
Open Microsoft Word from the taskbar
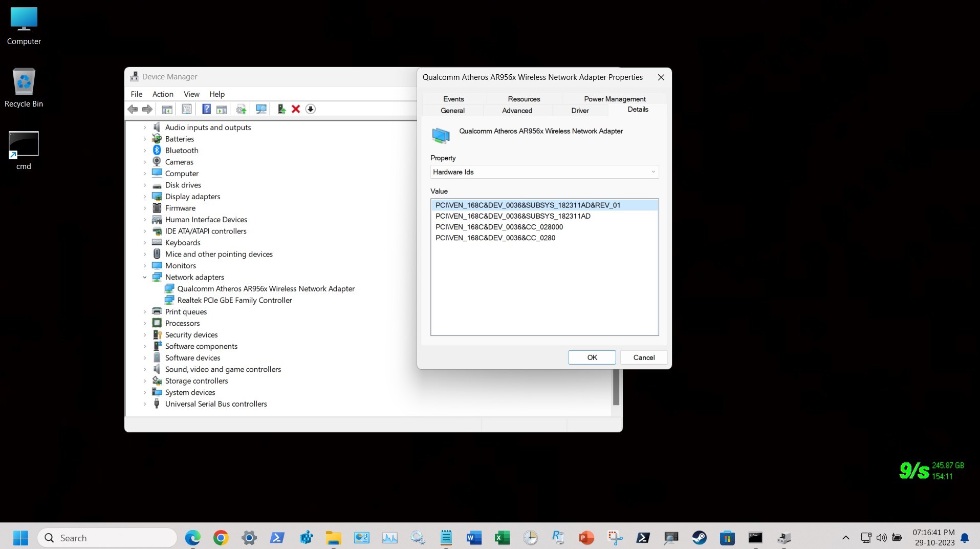pyautogui.click(x=474, y=538)
